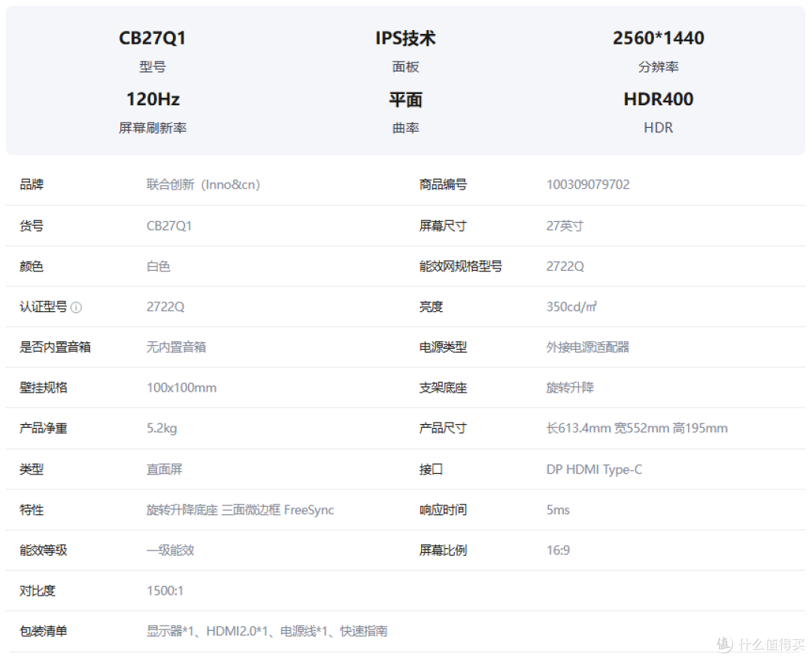The image size is (812, 661).
Task: Click energy rating value 一级能效
Action: tap(171, 550)
